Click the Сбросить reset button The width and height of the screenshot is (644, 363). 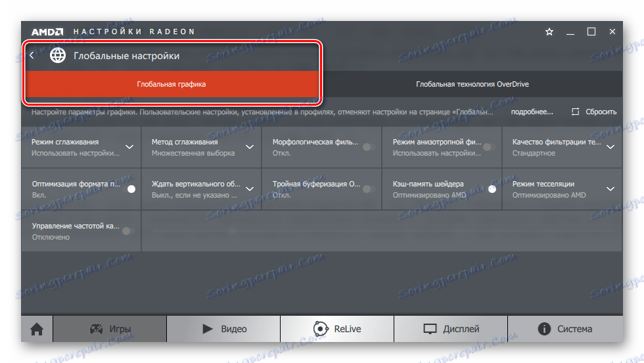(x=594, y=112)
